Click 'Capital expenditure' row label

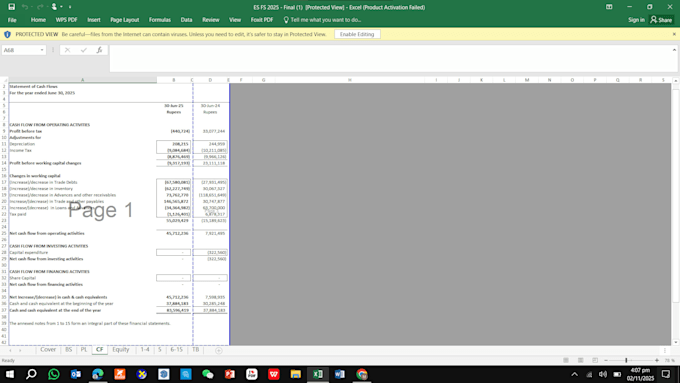click(29, 252)
